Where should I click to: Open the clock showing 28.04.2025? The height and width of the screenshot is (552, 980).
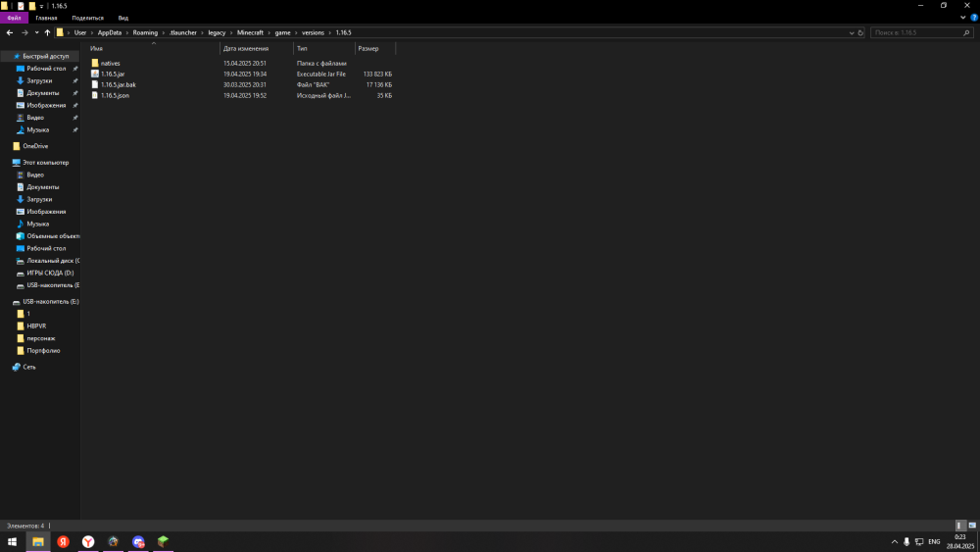(960, 542)
